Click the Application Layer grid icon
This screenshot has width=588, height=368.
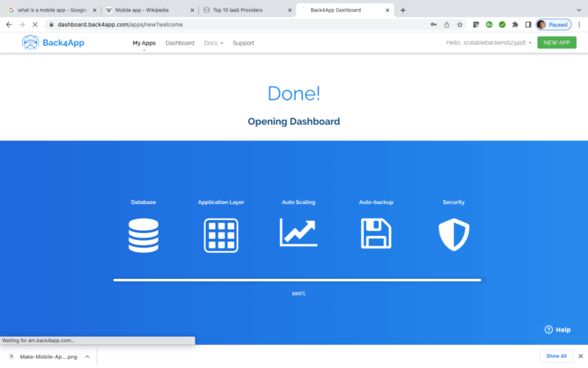click(220, 235)
